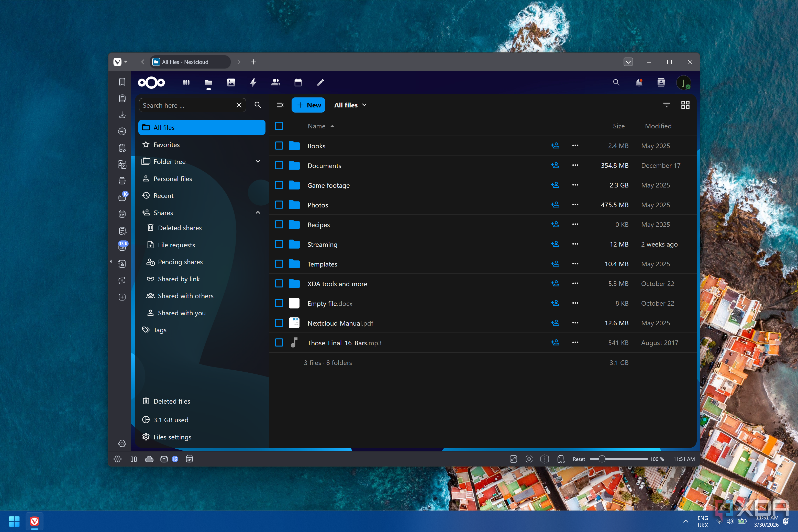Open Vivaldi bookmarks panel
Screen dimensions: 798x532
pyautogui.click(x=122, y=82)
